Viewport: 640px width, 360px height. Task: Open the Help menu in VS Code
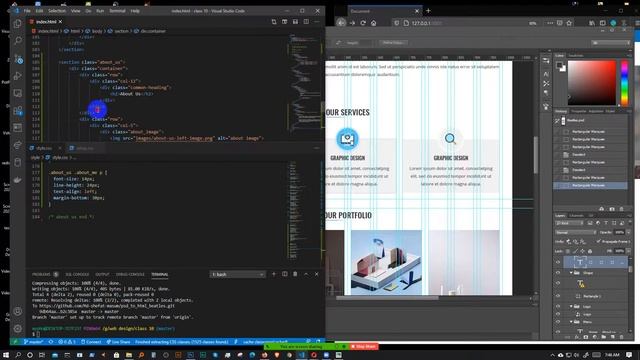click(135, 11)
